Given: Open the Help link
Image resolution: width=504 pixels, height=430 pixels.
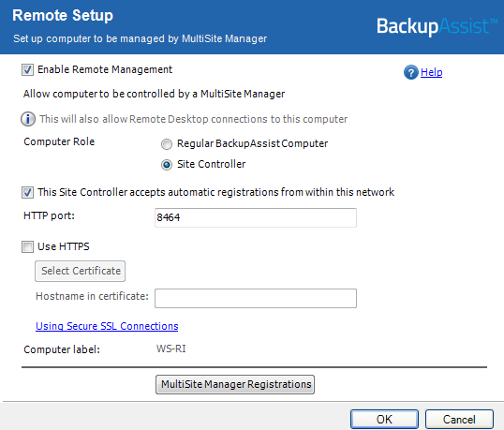Looking at the screenshot, I should tap(431, 72).
